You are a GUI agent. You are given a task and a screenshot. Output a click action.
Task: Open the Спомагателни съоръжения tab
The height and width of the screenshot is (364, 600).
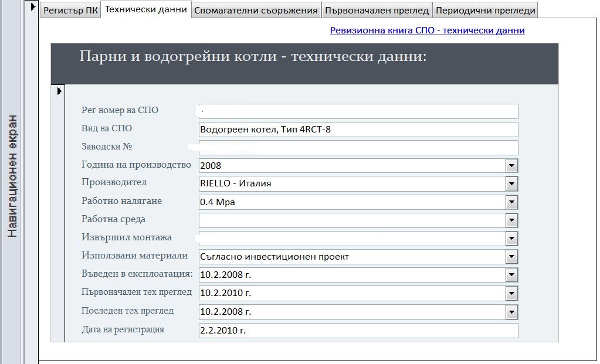point(256,11)
